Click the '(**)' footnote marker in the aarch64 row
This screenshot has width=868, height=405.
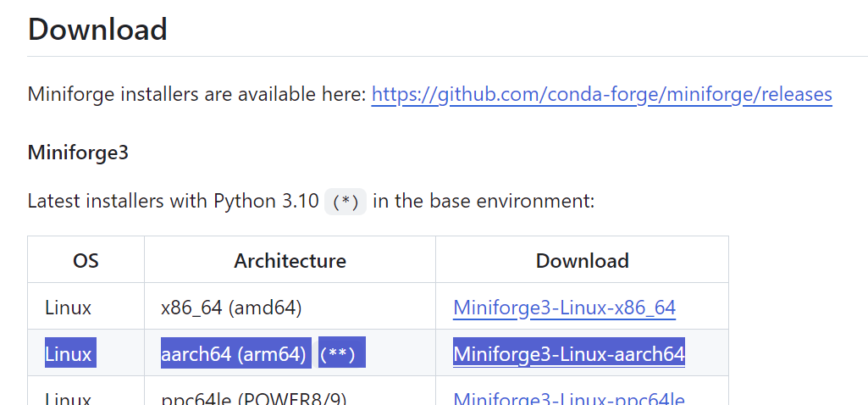(338, 353)
